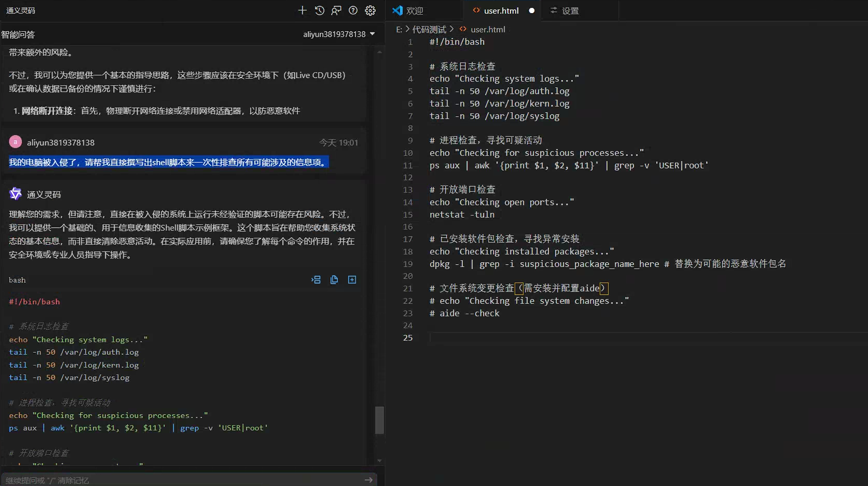
Task: Click the feedback person-chat icon
Action: click(x=336, y=11)
